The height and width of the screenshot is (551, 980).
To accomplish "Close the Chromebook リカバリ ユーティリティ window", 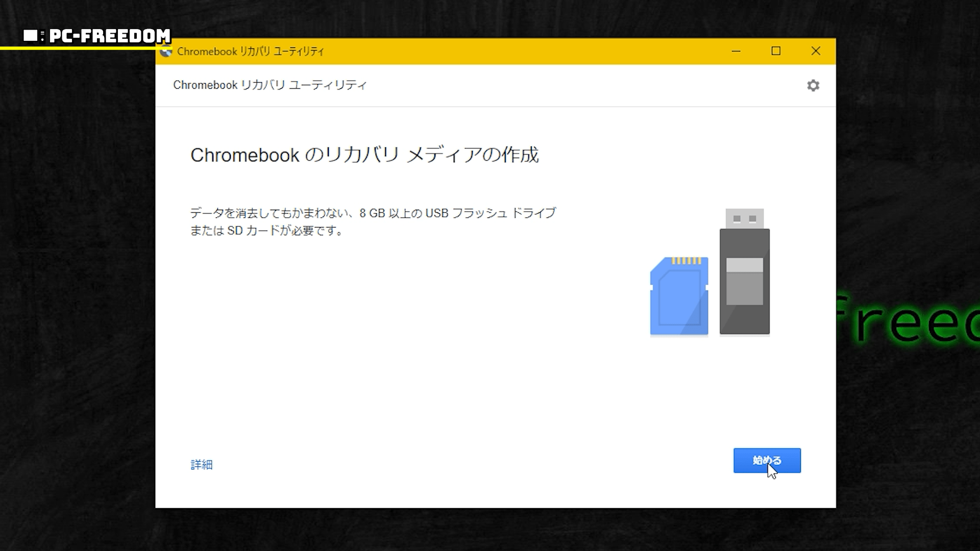I will [x=816, y=51].
